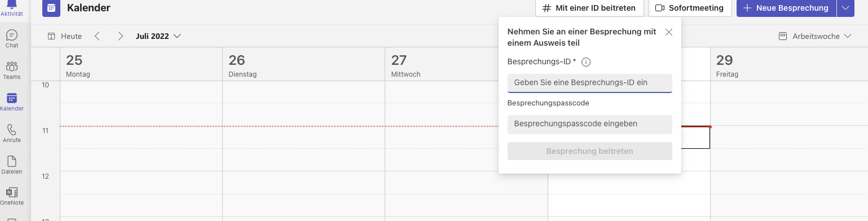Close the join meeting popup

click(x=669, y=32)
